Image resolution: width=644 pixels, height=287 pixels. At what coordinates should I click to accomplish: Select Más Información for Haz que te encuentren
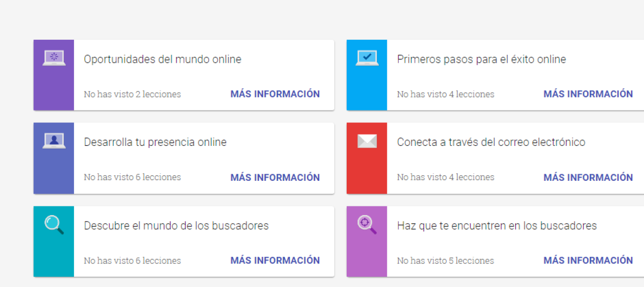click(x=588, y=260)
